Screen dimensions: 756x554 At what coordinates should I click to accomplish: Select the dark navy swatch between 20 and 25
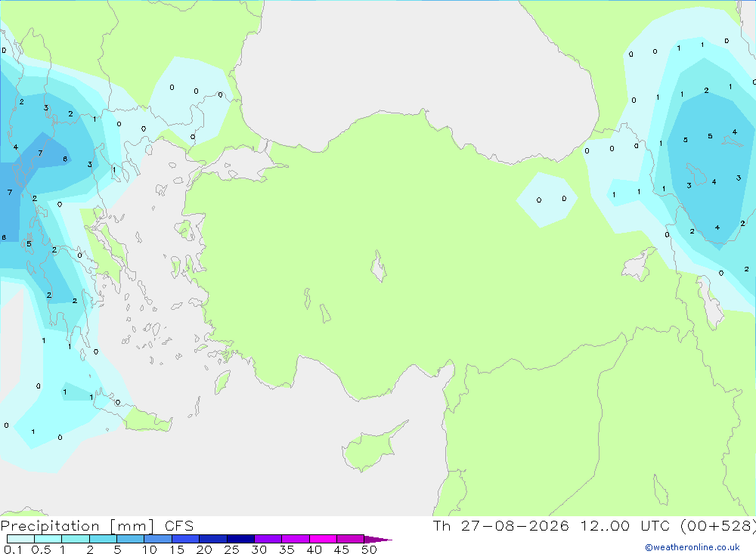(213, 539)
